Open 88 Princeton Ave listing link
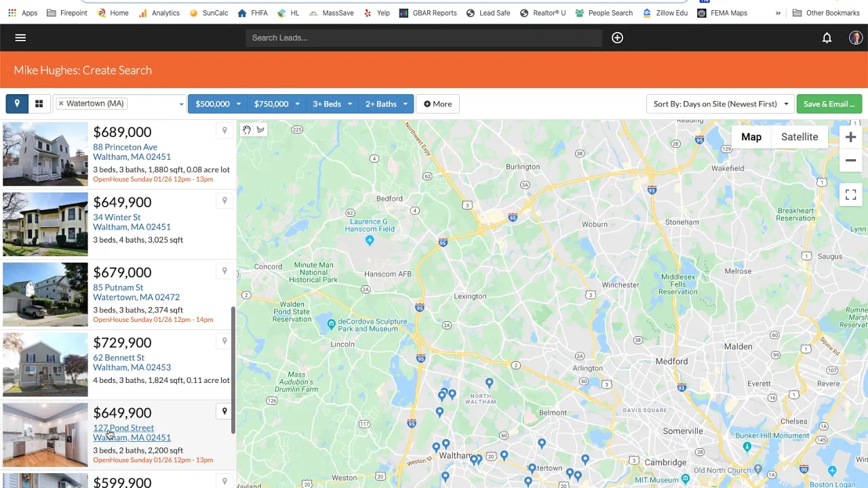This screenshot has width=868, height=488. (132, 152)
